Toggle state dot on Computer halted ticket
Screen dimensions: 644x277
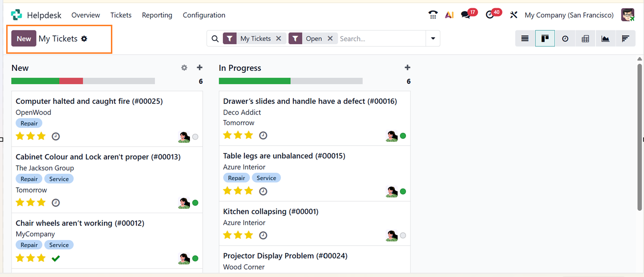(x=195, y=137)
